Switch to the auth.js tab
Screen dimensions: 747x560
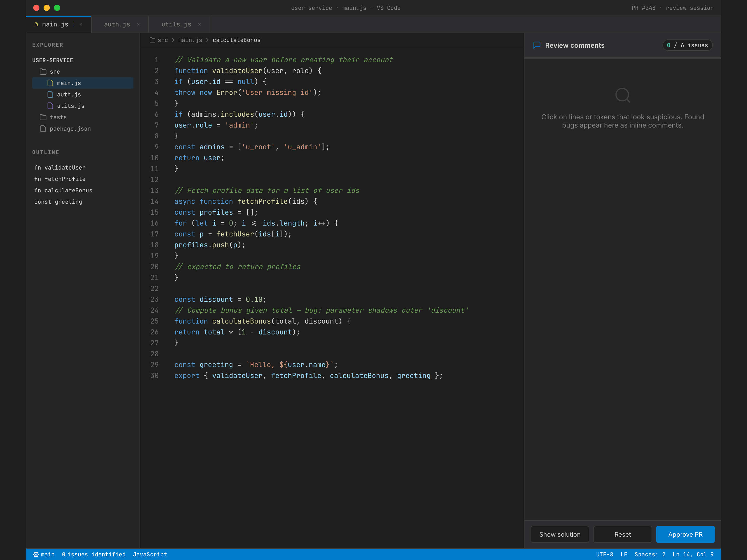coord(120,24)
